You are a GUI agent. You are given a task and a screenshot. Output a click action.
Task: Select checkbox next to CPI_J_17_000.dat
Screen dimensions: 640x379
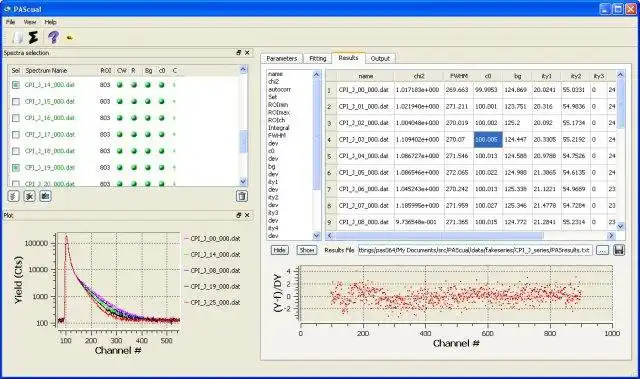coord(16,134)
